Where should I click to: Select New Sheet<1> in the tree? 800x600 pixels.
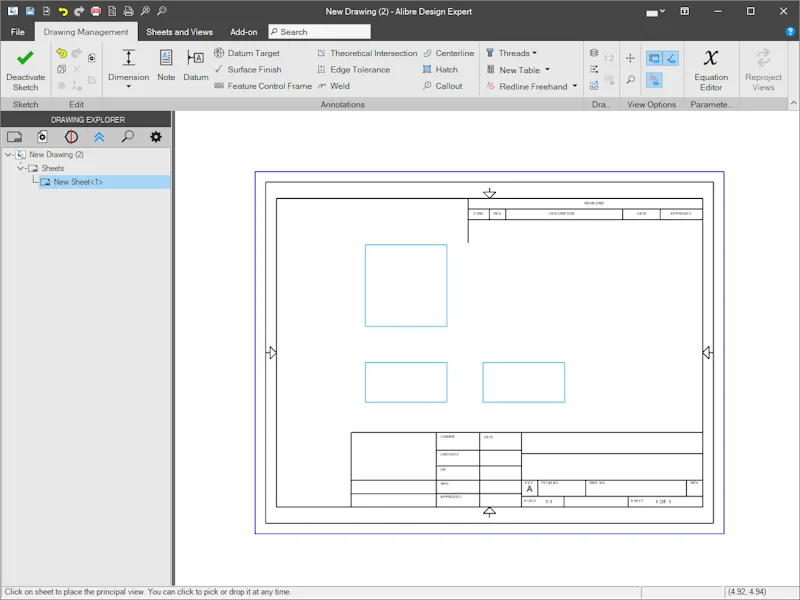point(105,182)
